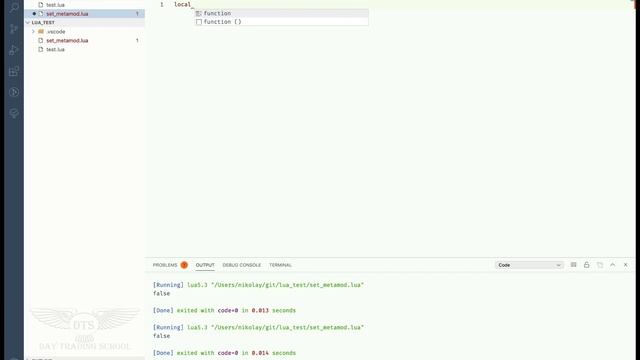This screenshot has width=640, height=360.
Task: Switch to the TERMINAL tab
Action: point(280,265)
